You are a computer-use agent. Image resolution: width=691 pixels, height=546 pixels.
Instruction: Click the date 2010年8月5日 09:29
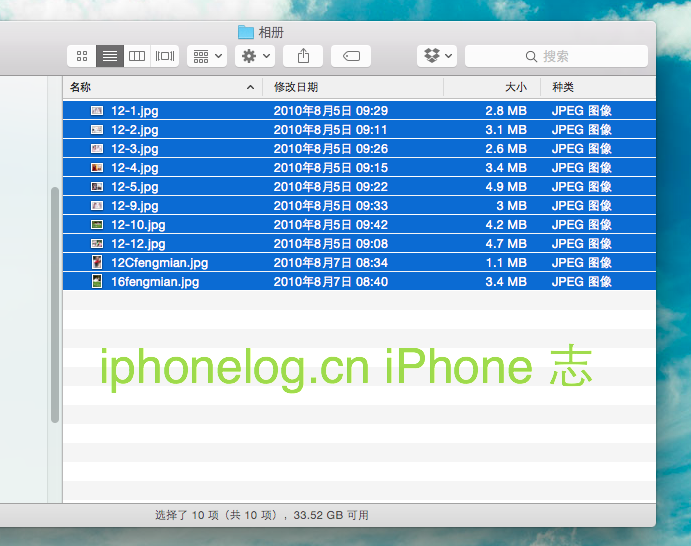point(331,111)
